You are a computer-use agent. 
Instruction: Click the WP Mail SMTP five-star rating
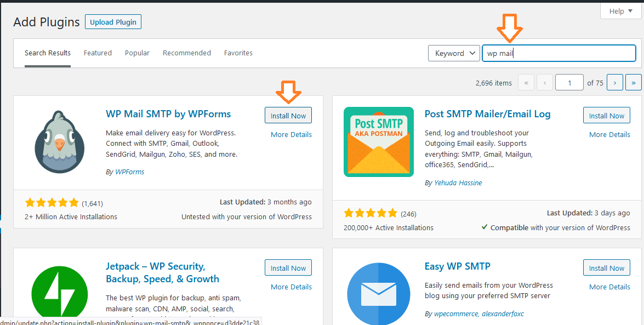tap(52, 203)
